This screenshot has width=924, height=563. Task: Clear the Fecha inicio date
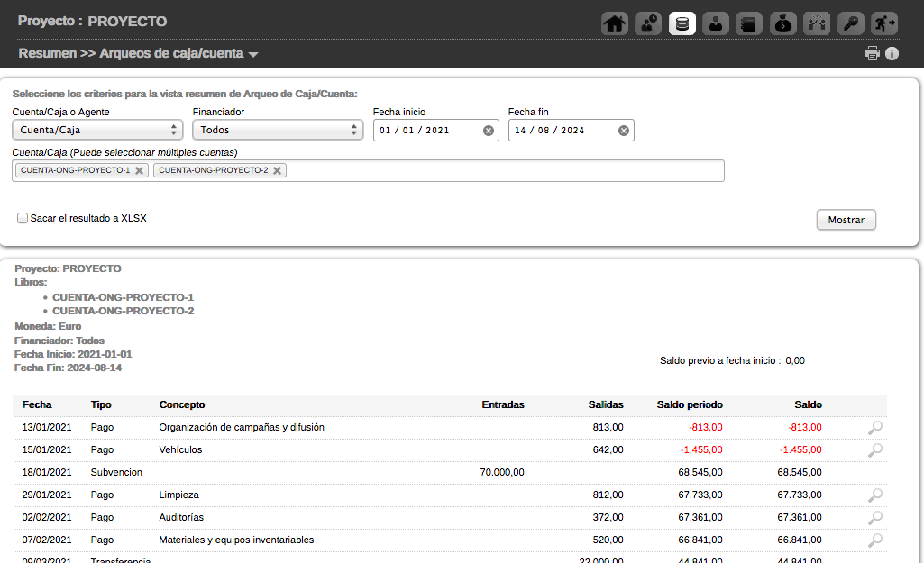click(x=489, y=131)
